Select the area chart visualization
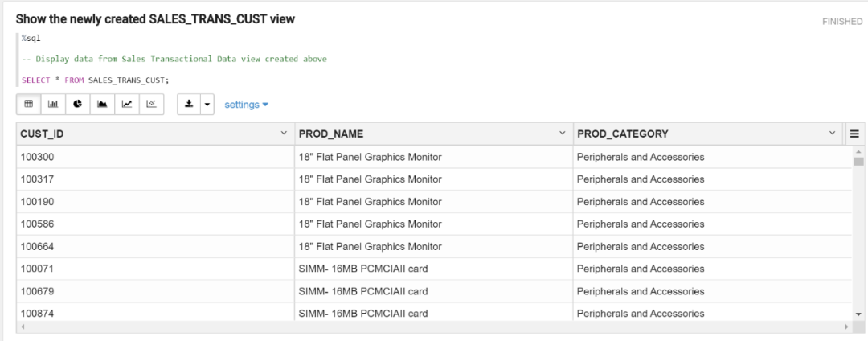Viewport: 868px width, 341px height. pos(102,104)
